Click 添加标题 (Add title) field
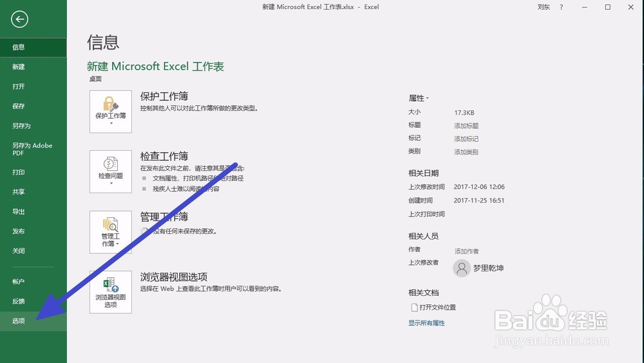The image size is (644, 363). coord(466,126)
